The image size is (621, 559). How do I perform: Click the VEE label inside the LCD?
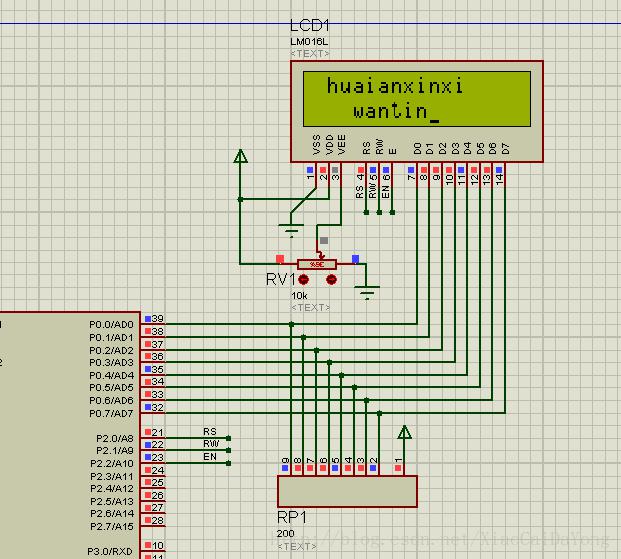click(341, 145)
